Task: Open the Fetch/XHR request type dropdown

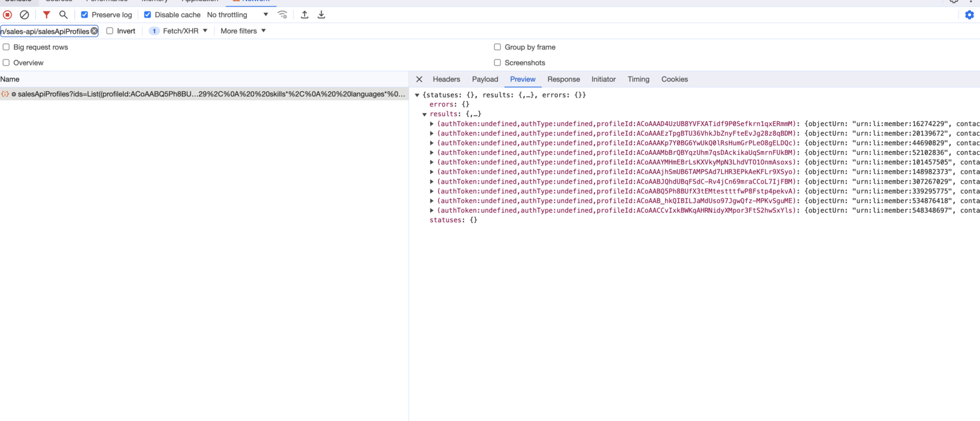Action: pyautogui.click(x=179, y=31)
